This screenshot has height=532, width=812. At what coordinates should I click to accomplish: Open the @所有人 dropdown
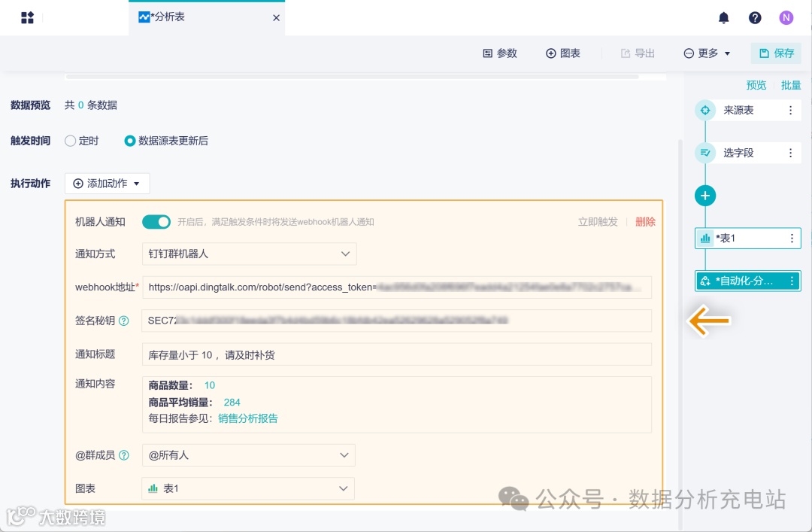tap(249, 455)
